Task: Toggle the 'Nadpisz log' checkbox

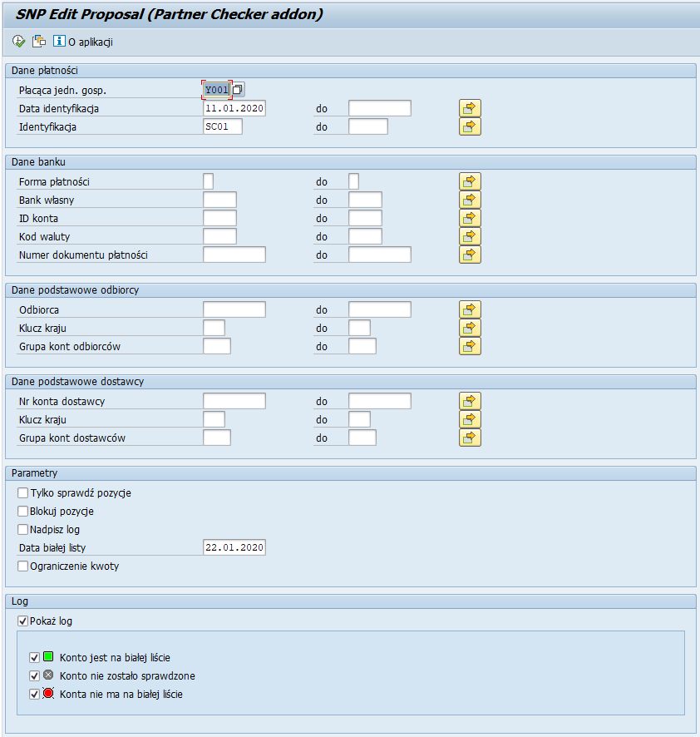Action: 23,530
